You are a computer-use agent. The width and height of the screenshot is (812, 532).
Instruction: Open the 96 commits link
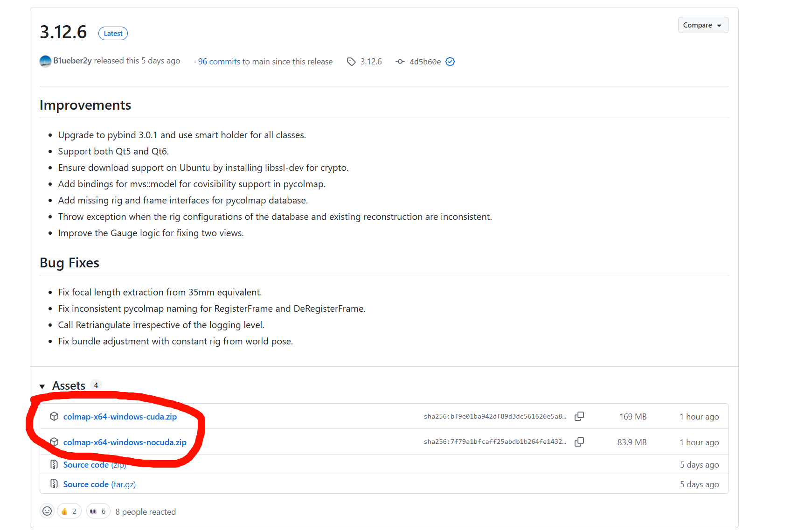click(219, 62)
